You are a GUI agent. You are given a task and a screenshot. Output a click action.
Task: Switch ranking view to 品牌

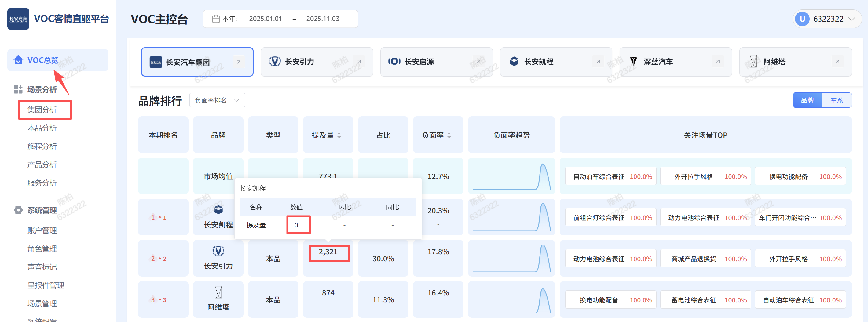pyautogui.click(x=807, y=100)
